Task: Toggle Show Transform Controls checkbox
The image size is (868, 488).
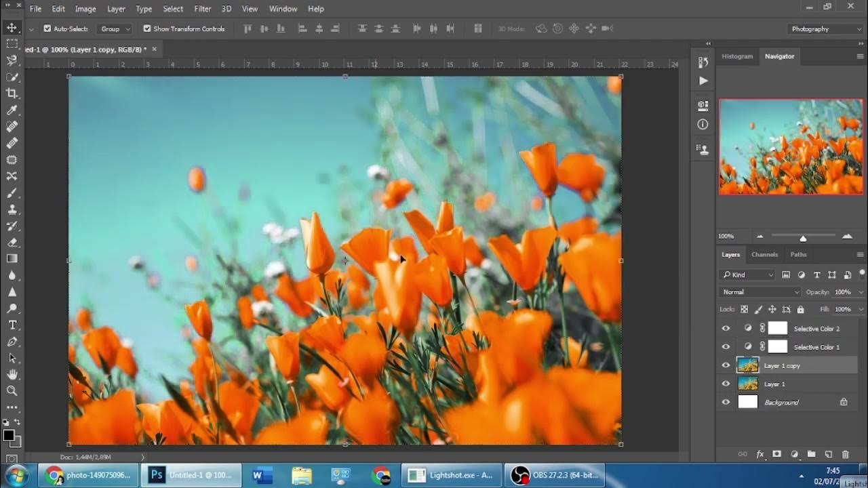Action: 147,28
